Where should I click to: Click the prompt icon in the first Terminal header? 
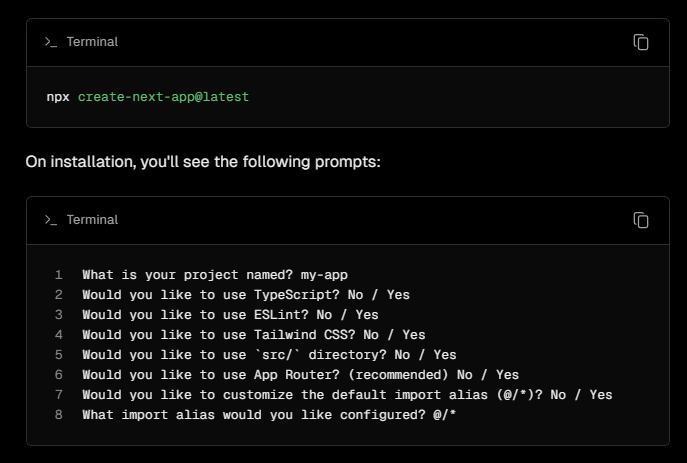pos(50,42)
